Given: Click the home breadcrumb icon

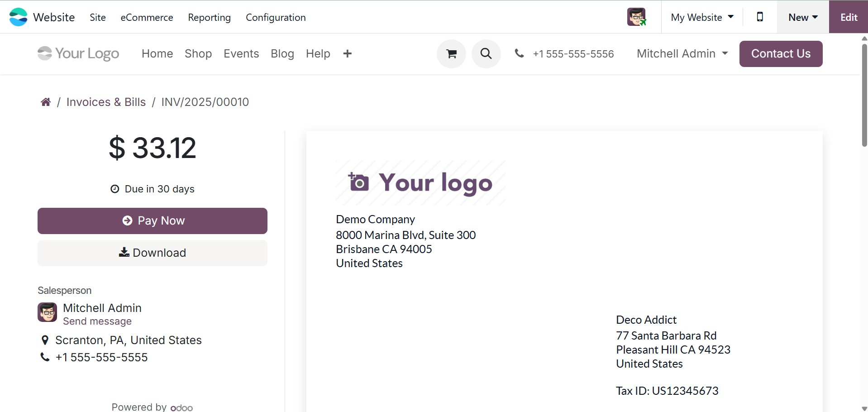Looking at the screenshot, I should click(x=46, y=102).
